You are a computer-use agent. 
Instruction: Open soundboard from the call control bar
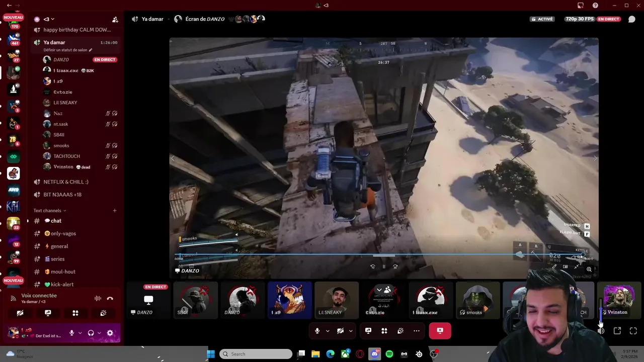400,331
